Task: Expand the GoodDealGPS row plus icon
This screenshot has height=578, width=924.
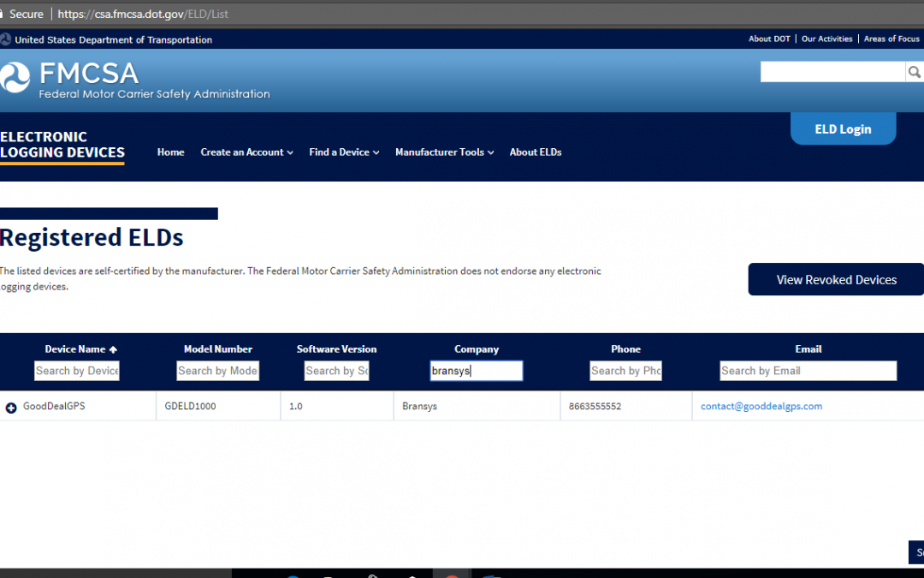Action: click(x=11, y=408)
